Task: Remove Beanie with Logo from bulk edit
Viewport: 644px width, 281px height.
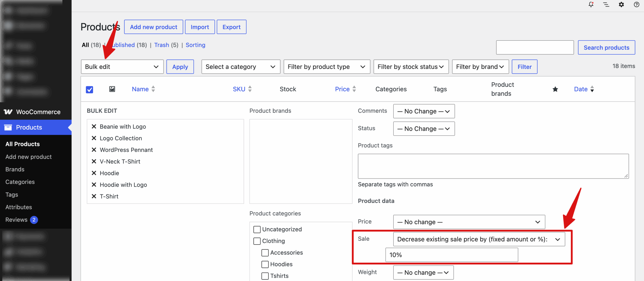Action: 94,126
